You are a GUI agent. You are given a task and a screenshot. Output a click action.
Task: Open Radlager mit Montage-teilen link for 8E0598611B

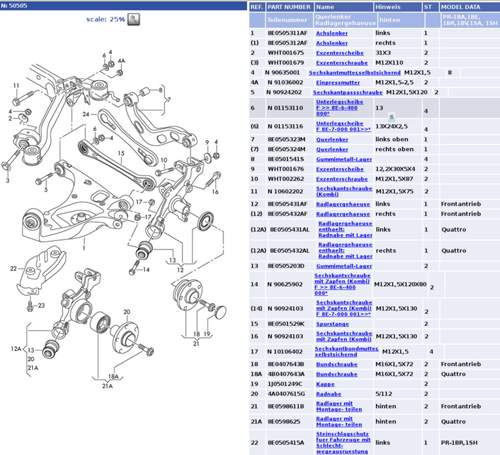[x=339, y=406]
